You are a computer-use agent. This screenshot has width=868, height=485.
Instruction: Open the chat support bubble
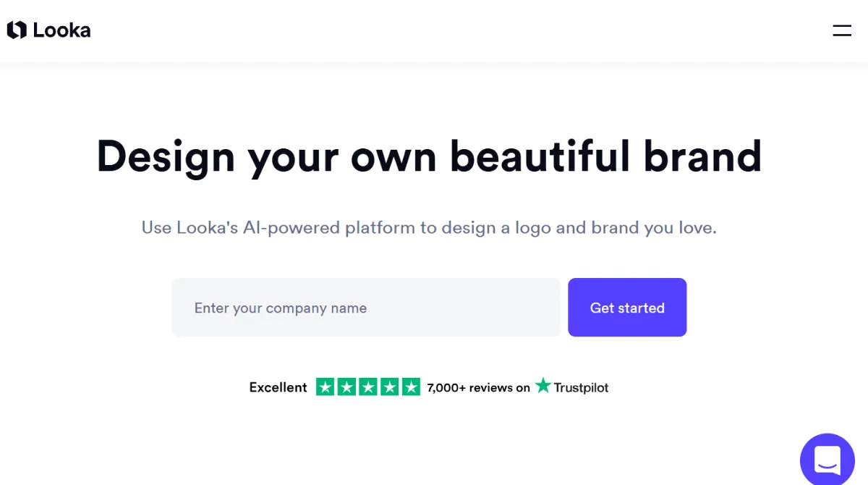[827, 460]
